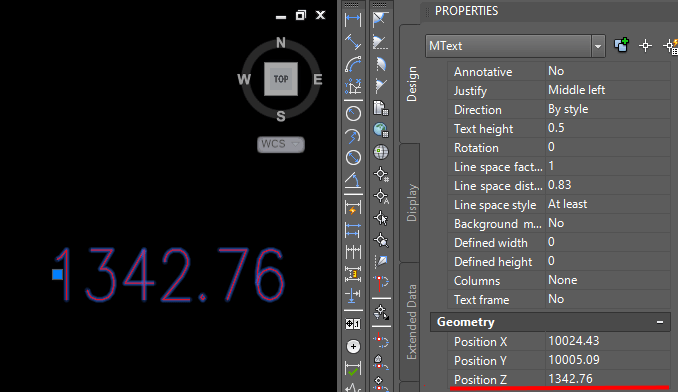The width and height of the screenshot is (678, 392).
Task: Restore the drawing viewport window
Action: point(301,16)
